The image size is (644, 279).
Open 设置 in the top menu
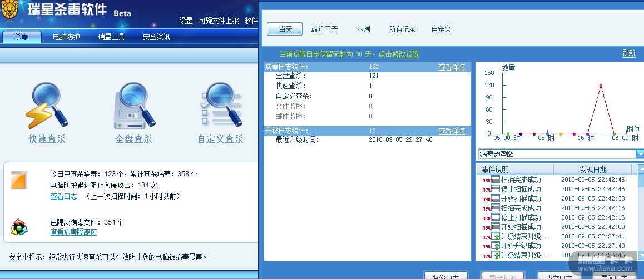(186, 21)
